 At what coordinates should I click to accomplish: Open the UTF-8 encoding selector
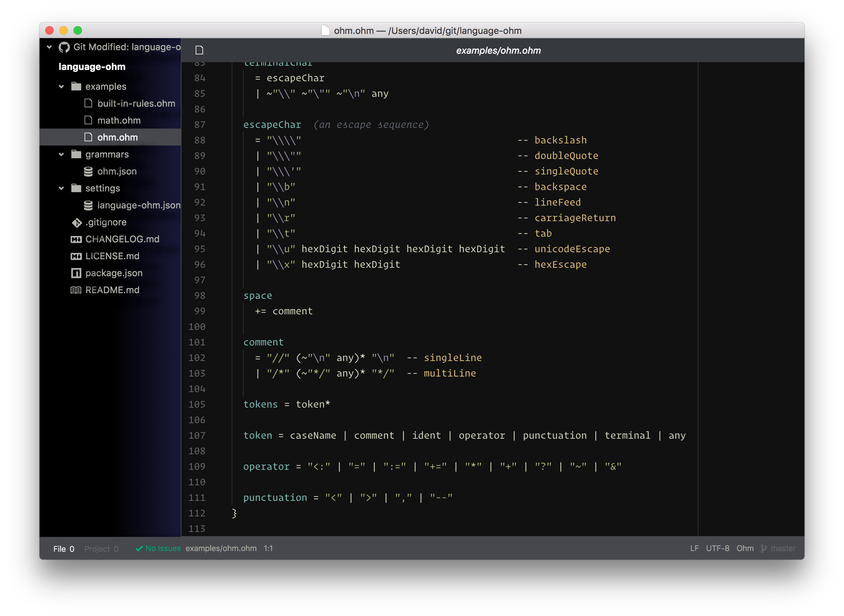[x=717, y=549]
